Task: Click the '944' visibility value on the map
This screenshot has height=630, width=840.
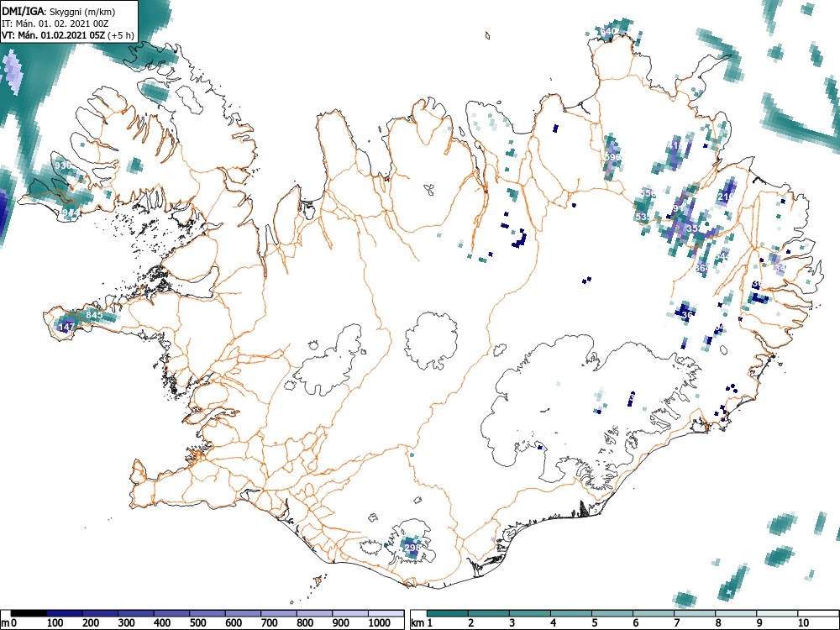Action: coord(71,213)
